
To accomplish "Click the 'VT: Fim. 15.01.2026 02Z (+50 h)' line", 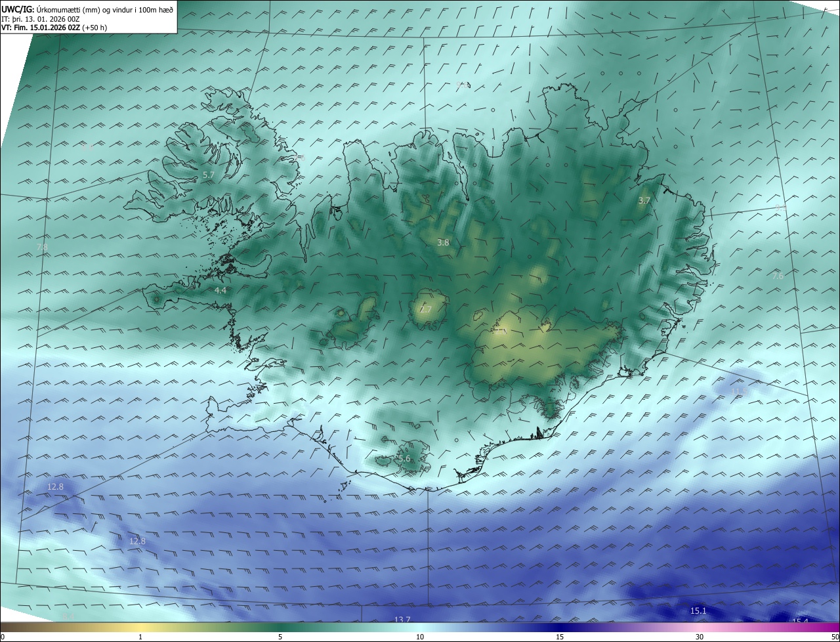I will [x=54, y=28].
